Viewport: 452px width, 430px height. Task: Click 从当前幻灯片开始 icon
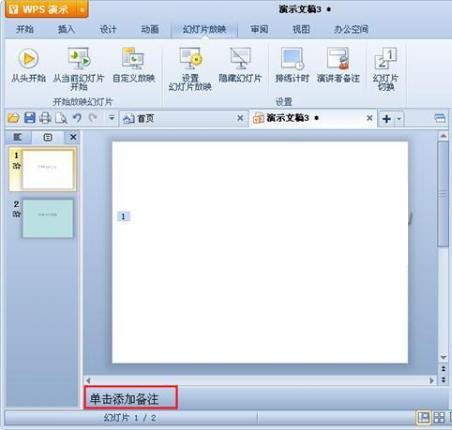(79, 59)
